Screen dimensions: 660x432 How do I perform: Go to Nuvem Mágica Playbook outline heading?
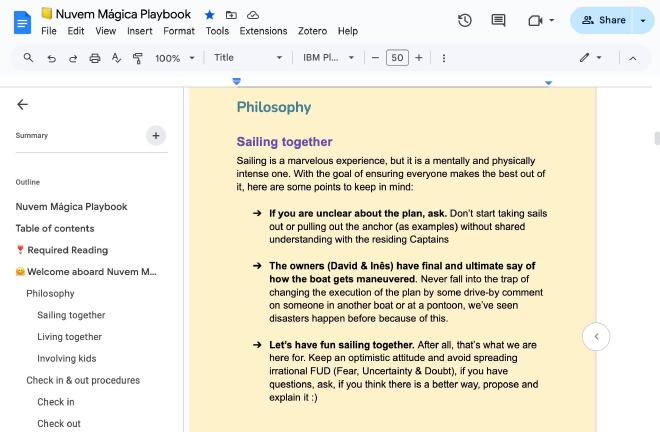[71, 207]
